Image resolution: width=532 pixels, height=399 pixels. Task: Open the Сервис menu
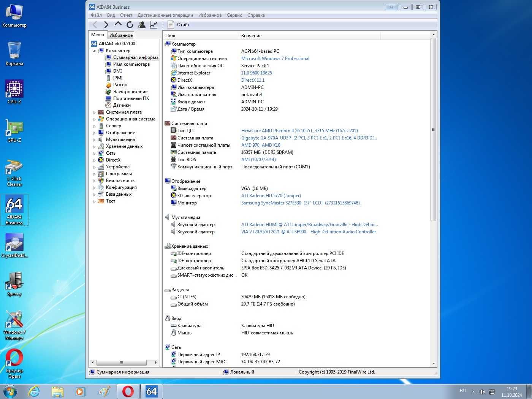pyautogui.click(x=234, y=15)
